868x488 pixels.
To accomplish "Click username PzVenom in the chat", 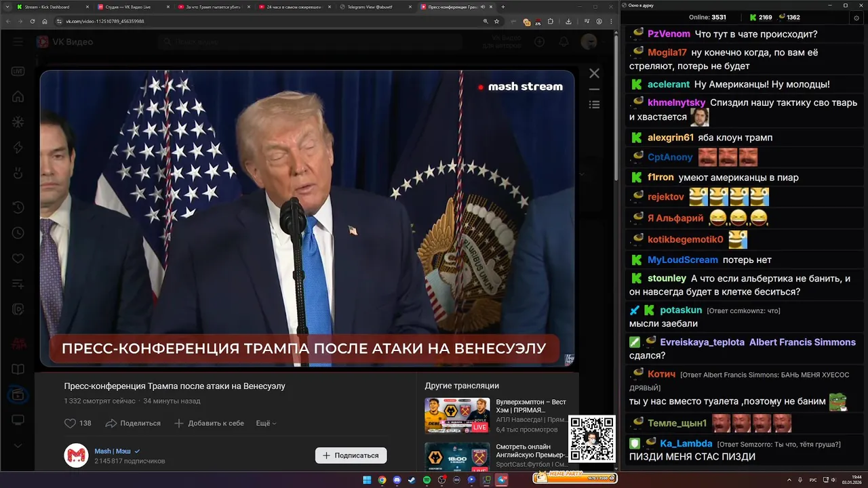I will pos(669,34).
